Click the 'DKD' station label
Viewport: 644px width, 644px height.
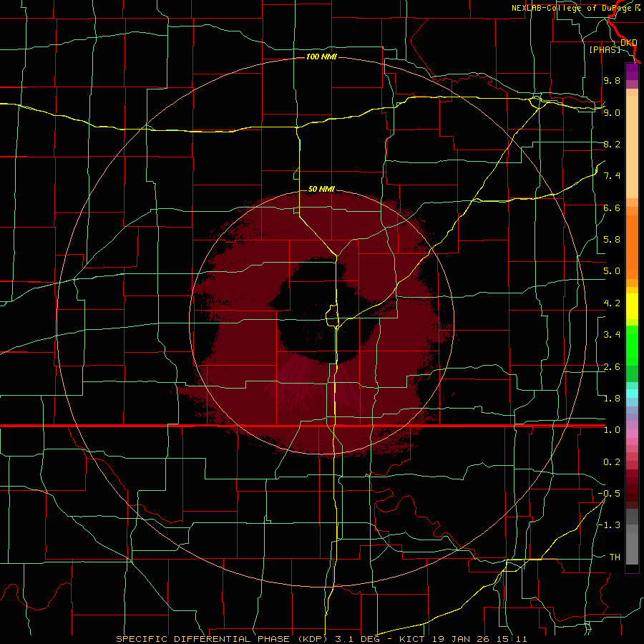[x=628, y=43]
